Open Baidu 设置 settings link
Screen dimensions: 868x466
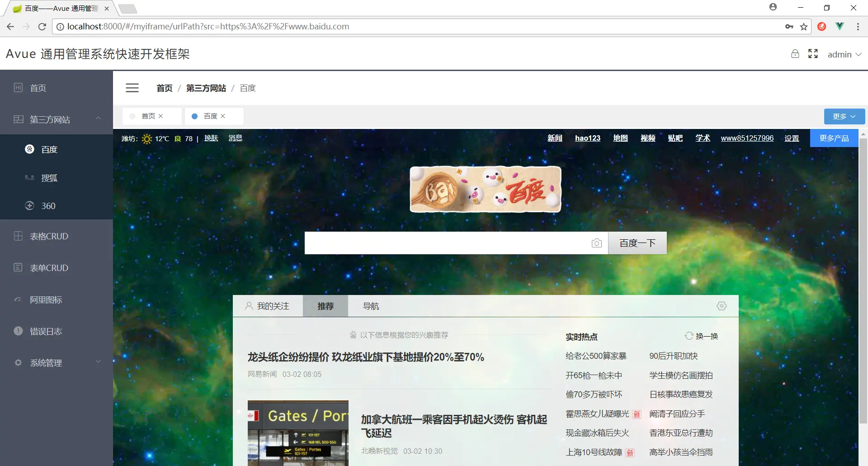(792, 138)
